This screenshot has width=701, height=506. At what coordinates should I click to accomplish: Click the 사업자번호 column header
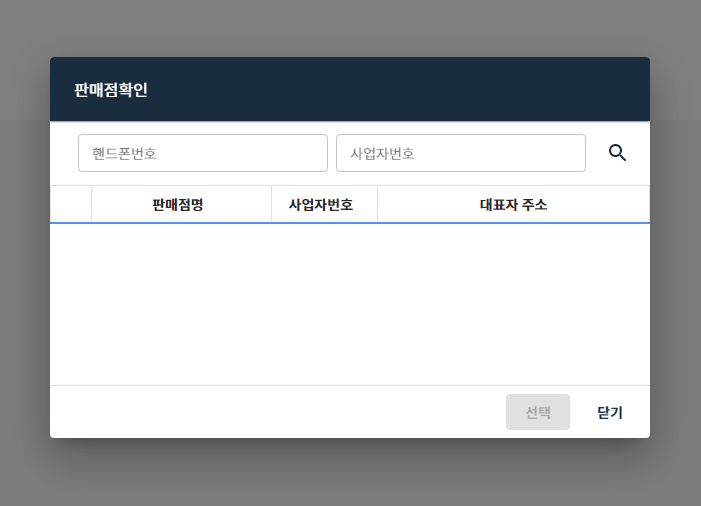(324, 204)
